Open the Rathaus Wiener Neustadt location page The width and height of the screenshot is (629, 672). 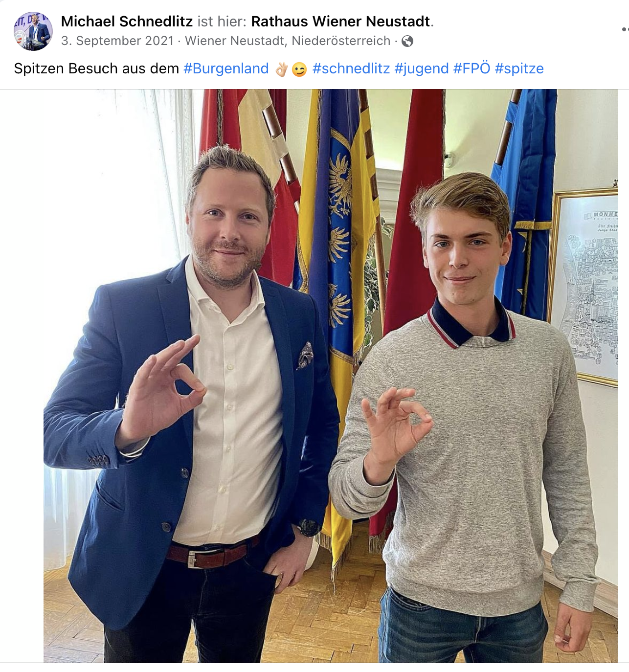341,22
